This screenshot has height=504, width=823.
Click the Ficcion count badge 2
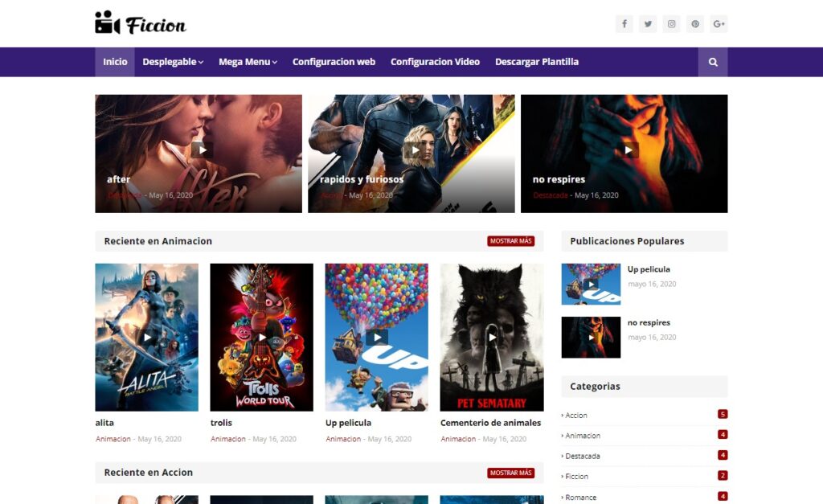point(723,476)
